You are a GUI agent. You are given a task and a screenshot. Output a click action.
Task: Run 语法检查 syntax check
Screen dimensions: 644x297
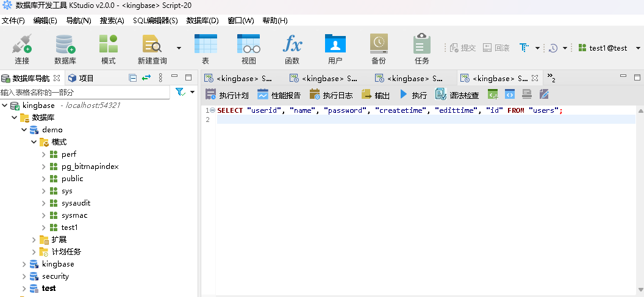(457, 95)
